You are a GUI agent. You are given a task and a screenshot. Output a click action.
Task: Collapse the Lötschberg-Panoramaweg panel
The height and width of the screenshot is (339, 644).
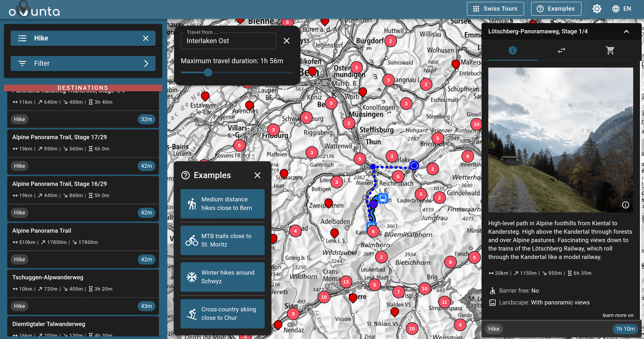click(x=626, y=32)
